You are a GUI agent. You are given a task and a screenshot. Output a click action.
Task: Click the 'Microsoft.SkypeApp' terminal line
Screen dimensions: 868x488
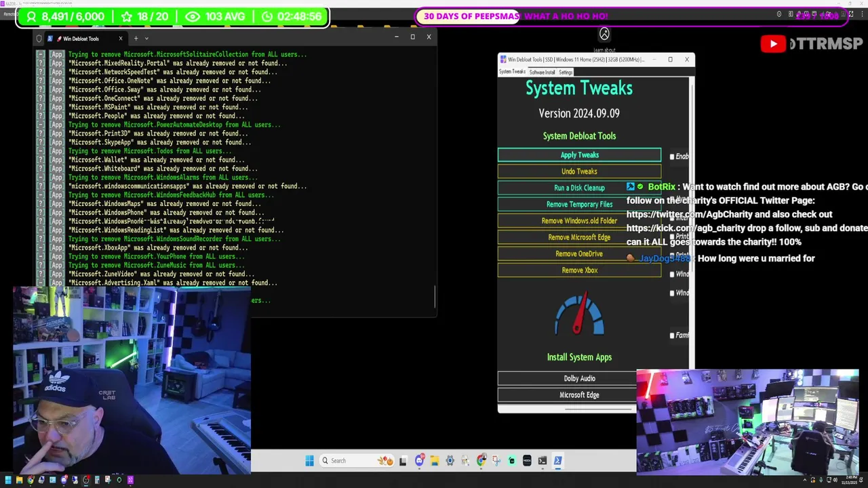click(x=160, y=142)
